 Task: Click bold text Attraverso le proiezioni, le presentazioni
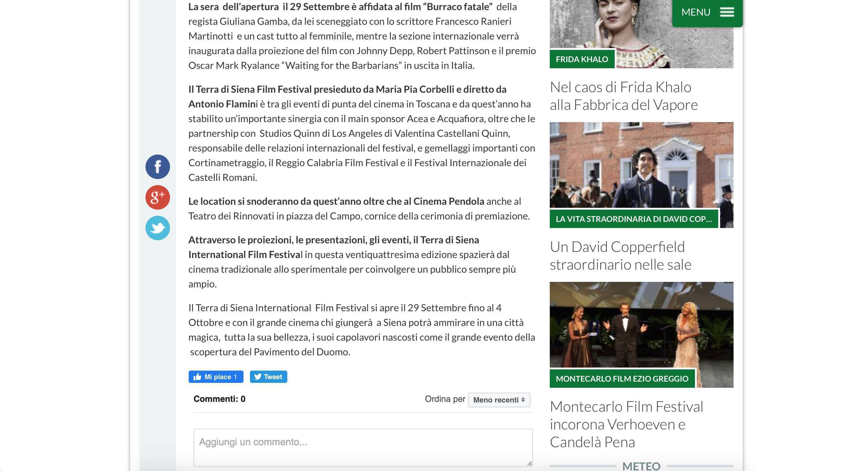click(x=334, y=247)
